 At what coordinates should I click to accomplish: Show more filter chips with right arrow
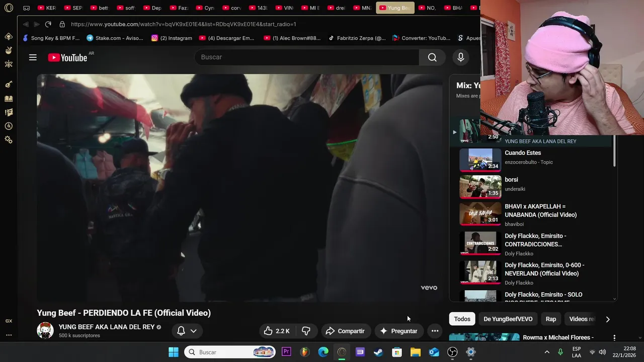point(608,319)
